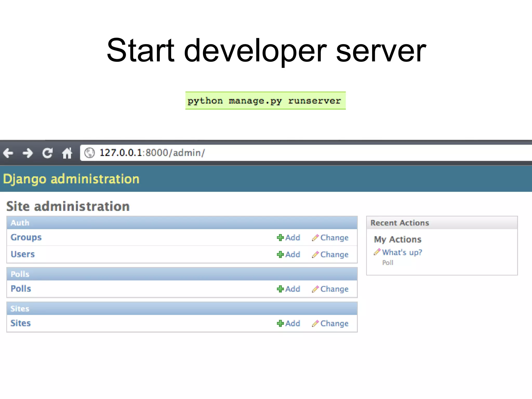This screenshot has width=532, height=399.
Task: Click Change text link for Polls
Action: (x=334, y=289)
